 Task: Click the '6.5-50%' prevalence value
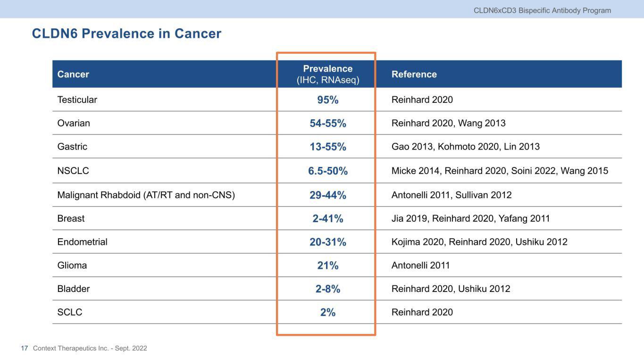point(328,171)
